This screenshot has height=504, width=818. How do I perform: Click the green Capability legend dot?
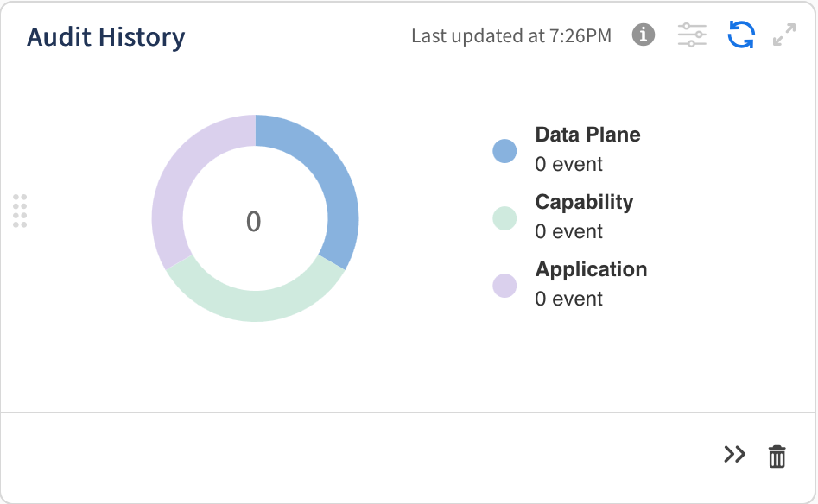click(504, 218)
